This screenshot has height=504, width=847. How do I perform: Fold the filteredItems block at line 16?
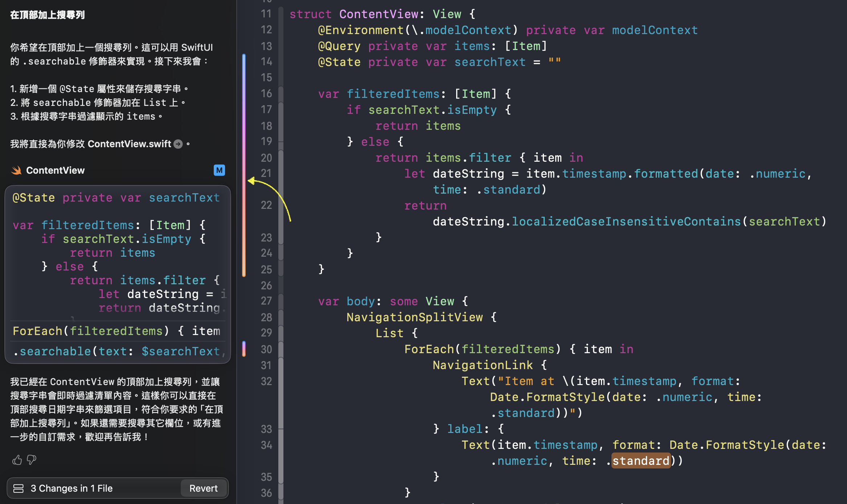(x=281, y=94)
